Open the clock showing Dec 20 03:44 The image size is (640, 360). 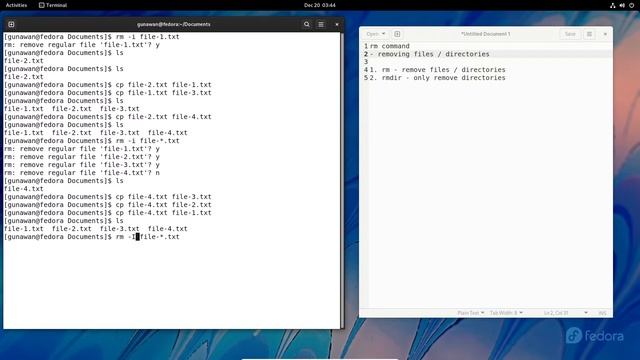[x=320, y=5]
